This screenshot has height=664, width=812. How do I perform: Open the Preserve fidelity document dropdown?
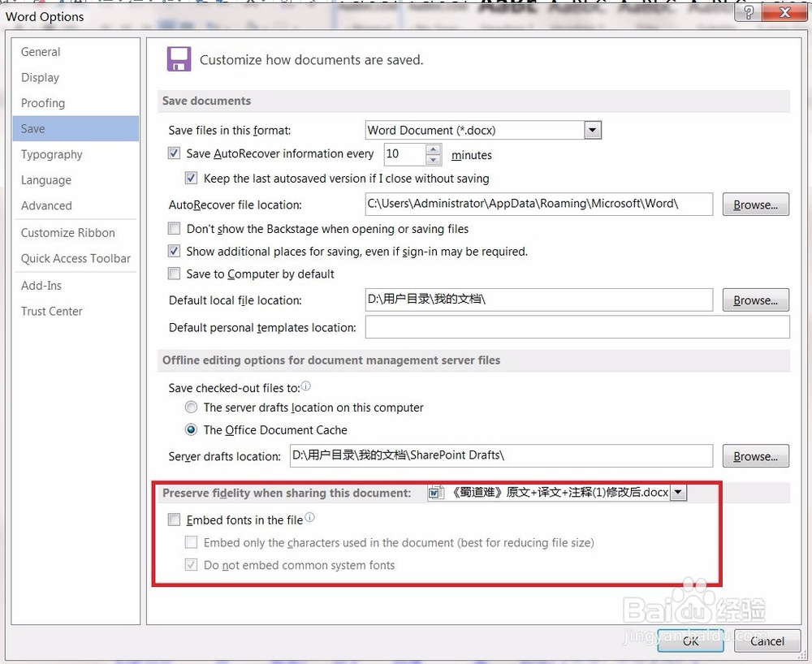coord(678,492)
